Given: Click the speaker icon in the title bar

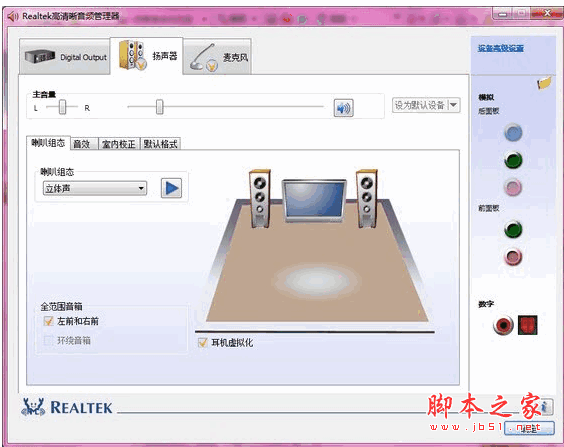Looking at the screenshot, I should tap(13, 16).
